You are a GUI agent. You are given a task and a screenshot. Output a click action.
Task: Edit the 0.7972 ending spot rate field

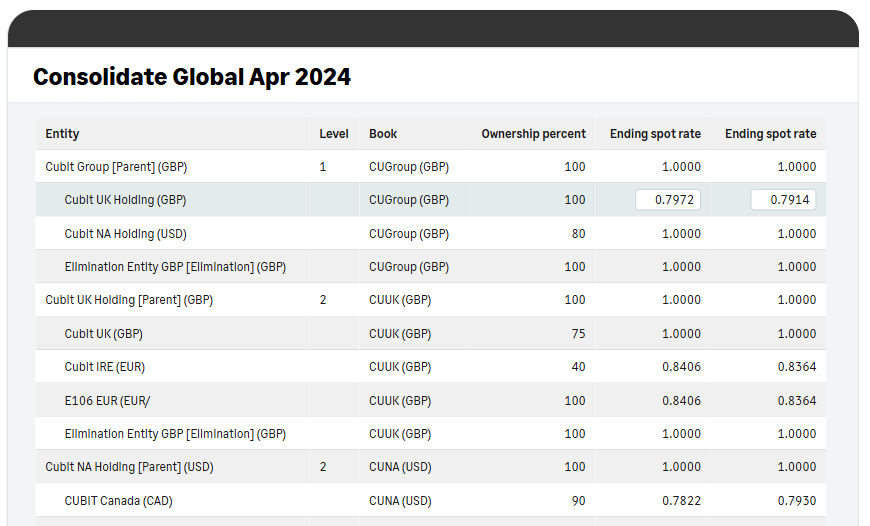tap(668, 200)
